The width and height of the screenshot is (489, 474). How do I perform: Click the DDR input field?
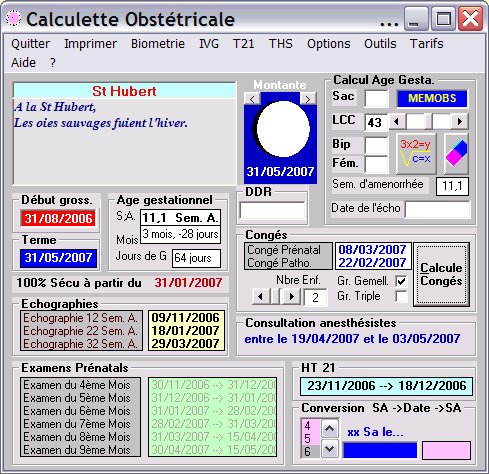(x=272, y=210)
